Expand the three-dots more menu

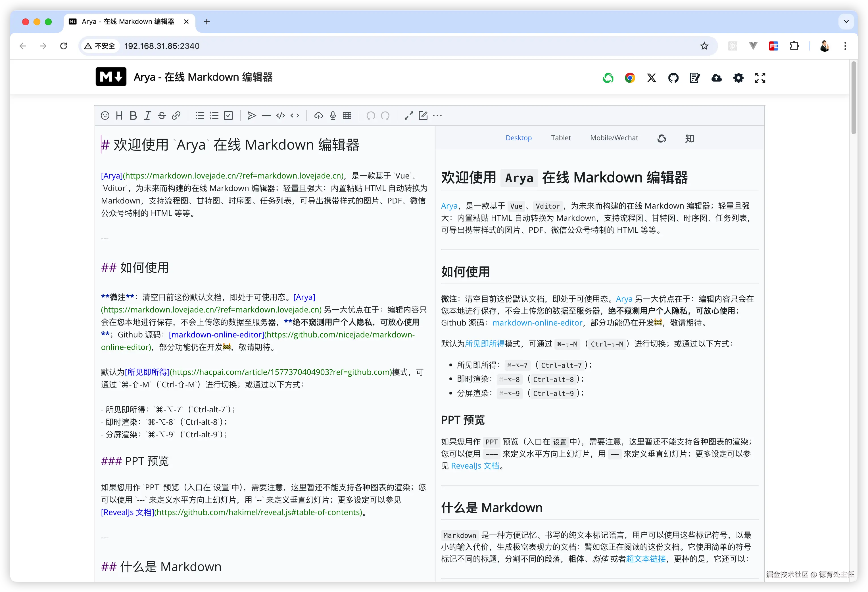click(437, 116)
